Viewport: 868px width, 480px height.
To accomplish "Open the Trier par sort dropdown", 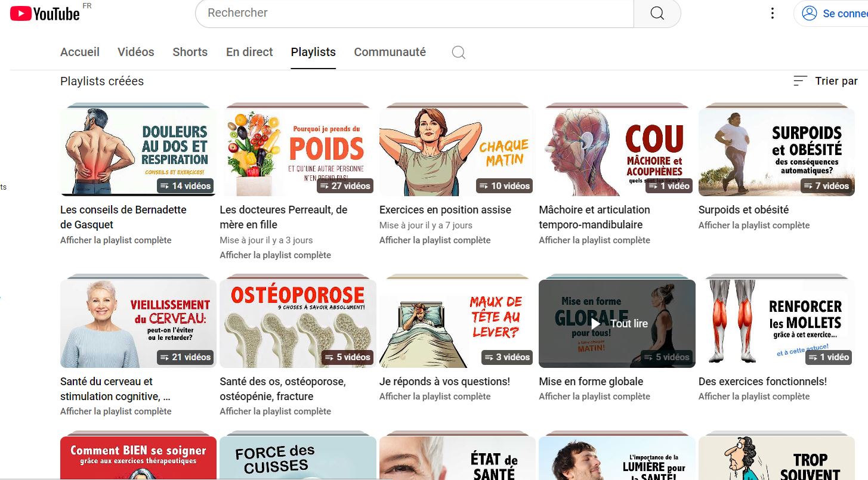I will pos(826,81).
